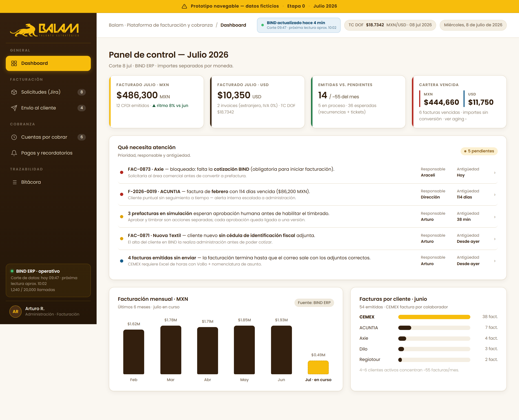The height and width of the screenshot is (420, 519).
Task: Expand the FAC-0873 Axie row chevron
Action: pos(494,173)
